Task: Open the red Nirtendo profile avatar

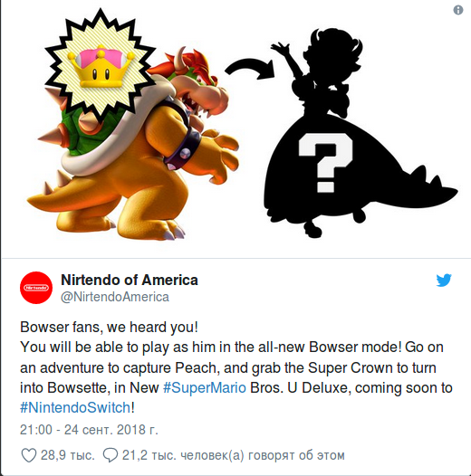Action: tap(36, 288)
